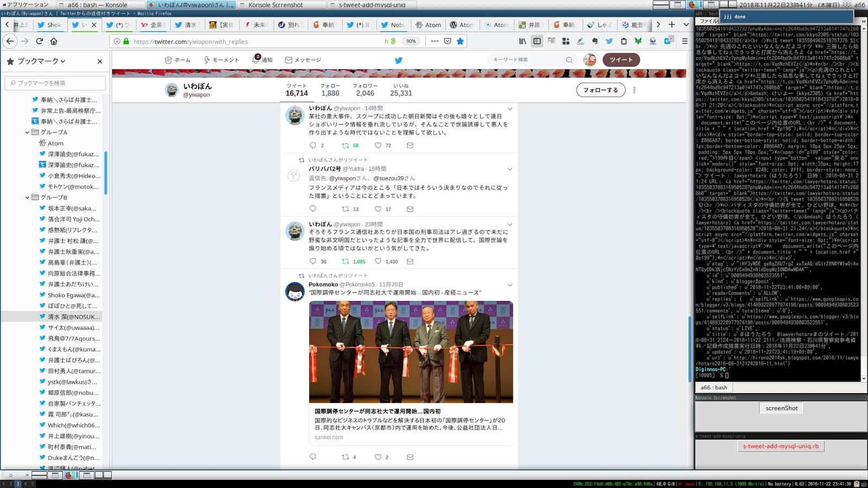Click the フォローする button
This screenshot has width=868, height=488.
[x=601, y=90]
